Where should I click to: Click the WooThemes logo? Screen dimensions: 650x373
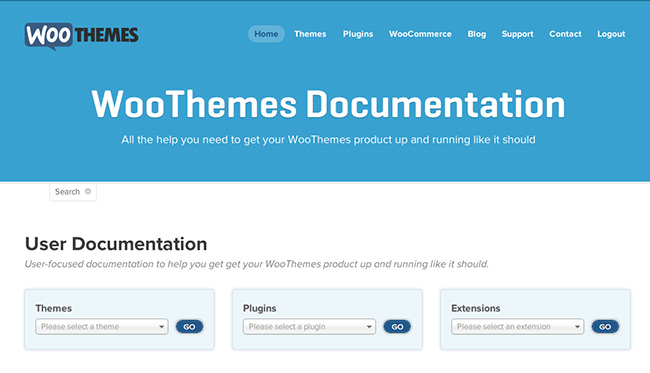tap(82, 36)
